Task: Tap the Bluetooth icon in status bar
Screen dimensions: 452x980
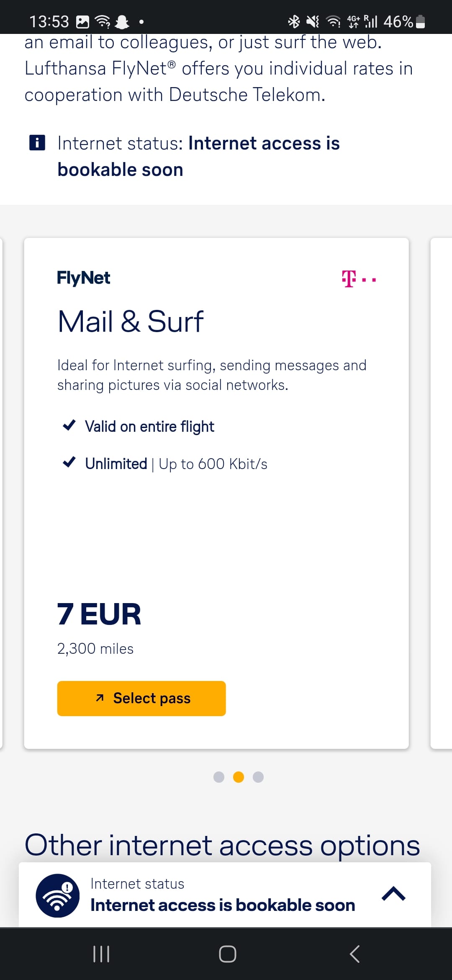Action: (294, 21)
